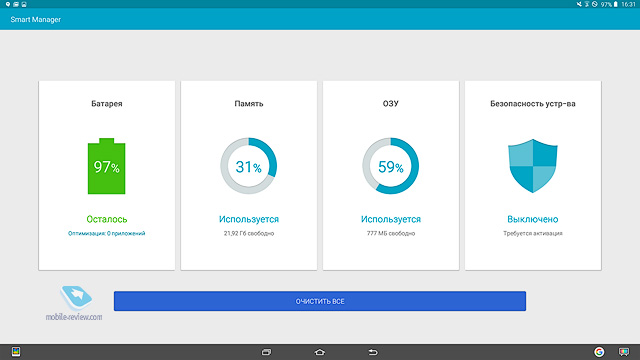Tap the 59% RAM usage ring
The height and width of the screenshot is (360, 640).
(391, 166)
